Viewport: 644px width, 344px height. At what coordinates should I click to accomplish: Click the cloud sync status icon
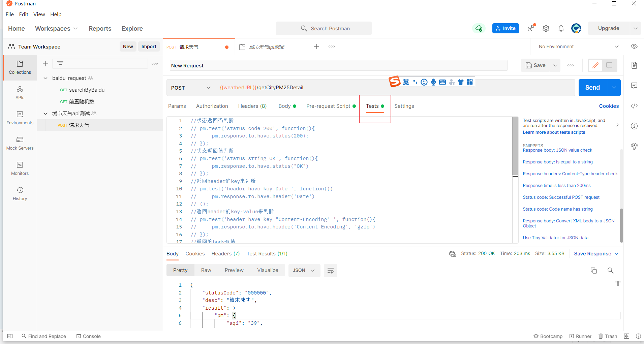pos(479,29)
